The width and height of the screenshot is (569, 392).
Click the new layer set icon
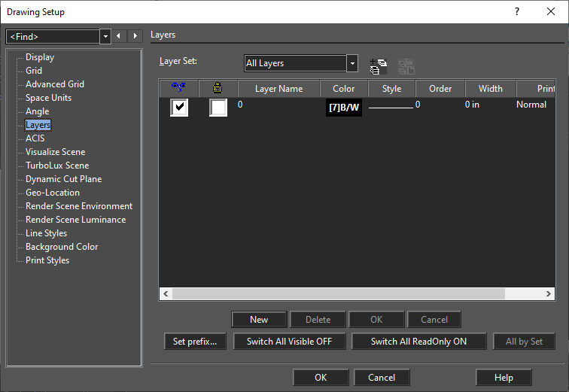379,66
